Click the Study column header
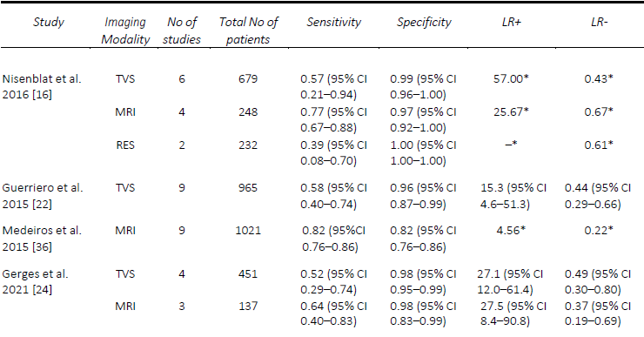This screenshot has height=337, width=644. (x=49, y=22)
